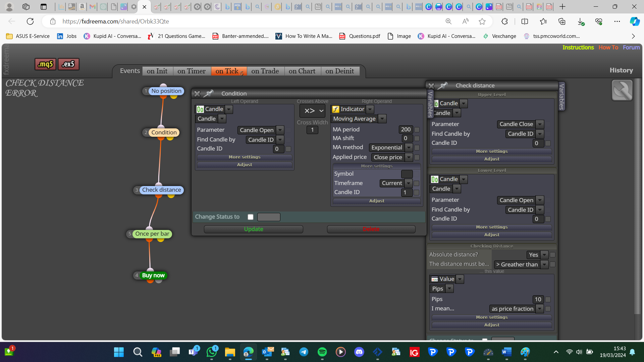Pin the Condition panel using the pin icon

coord(209,94)
